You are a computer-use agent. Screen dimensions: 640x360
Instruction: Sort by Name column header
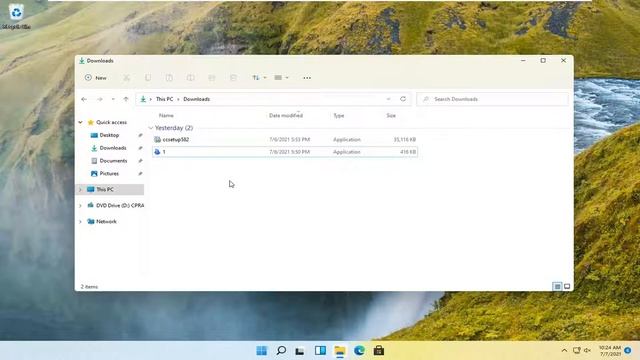[x=166, y=116]
